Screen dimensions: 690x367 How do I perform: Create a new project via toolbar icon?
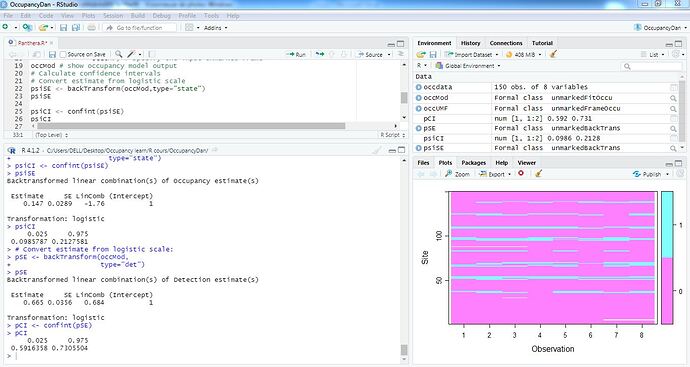[27, 27]
